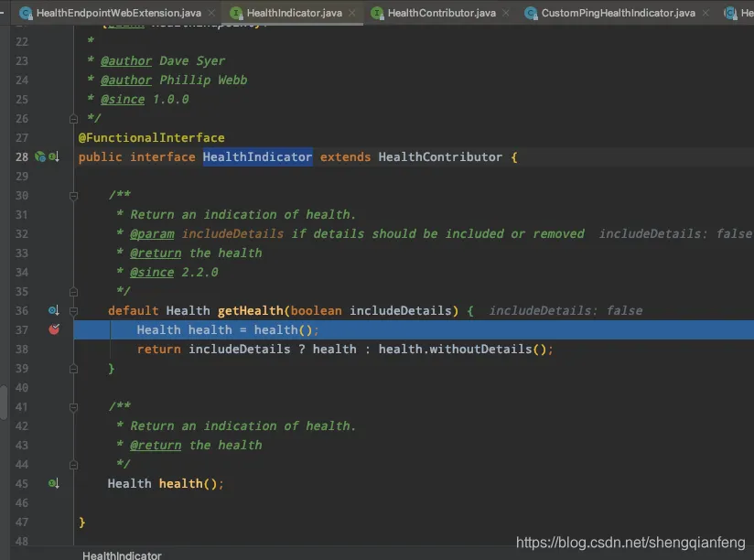Close the CustomPingHealthIndicator.java tab
This screenshot has height=560, width=754.
[705, 13]
